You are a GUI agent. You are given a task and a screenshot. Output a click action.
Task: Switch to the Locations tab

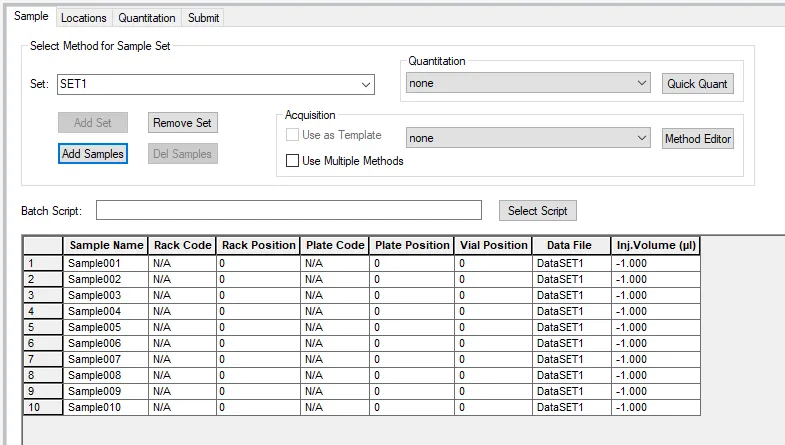[x=84, y=18]
